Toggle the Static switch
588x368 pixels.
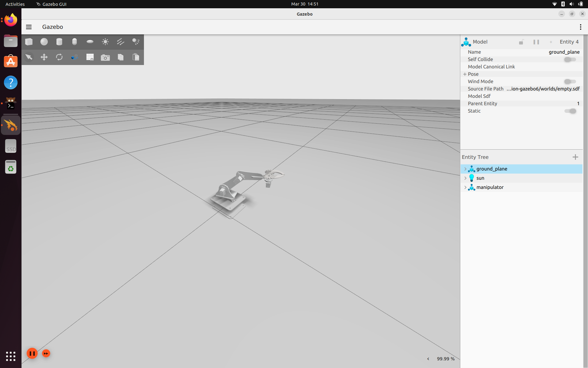click(x=570, y=111)
